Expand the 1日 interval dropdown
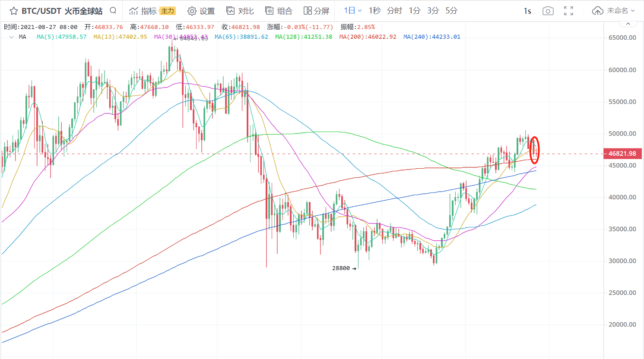644x359 pixels. (353, 10)
